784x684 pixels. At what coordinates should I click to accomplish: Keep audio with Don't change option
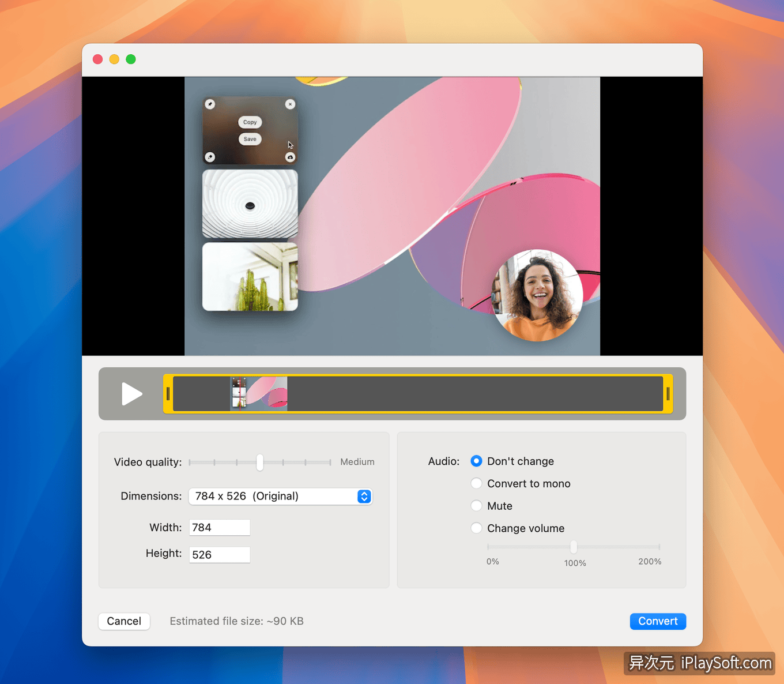point(476,461)
